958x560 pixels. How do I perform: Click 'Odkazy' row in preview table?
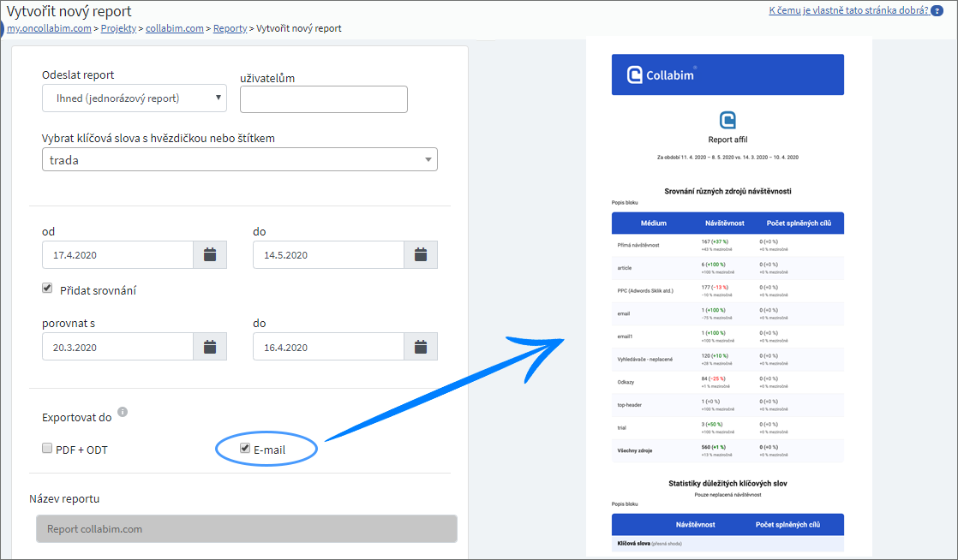(x=727, y=382)
